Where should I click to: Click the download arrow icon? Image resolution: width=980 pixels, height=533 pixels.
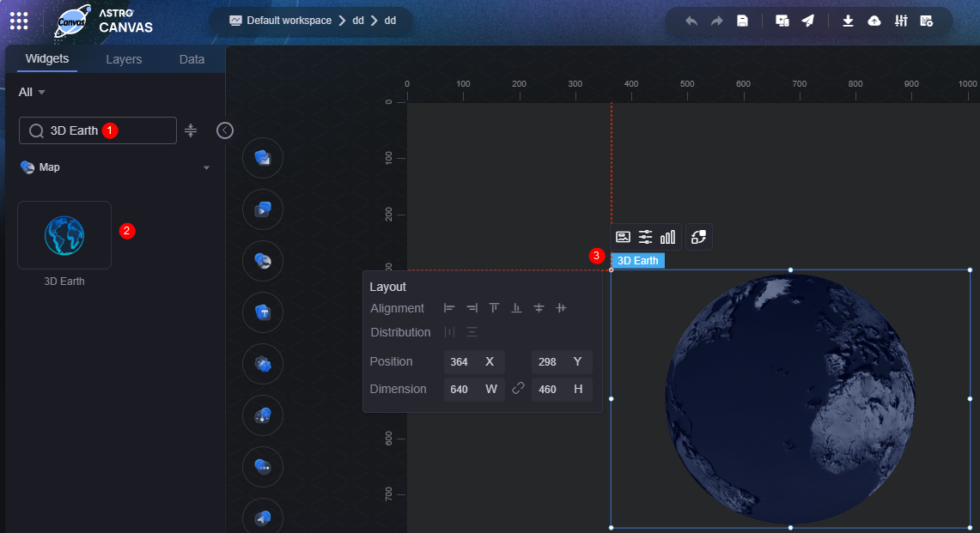point(848,21)
